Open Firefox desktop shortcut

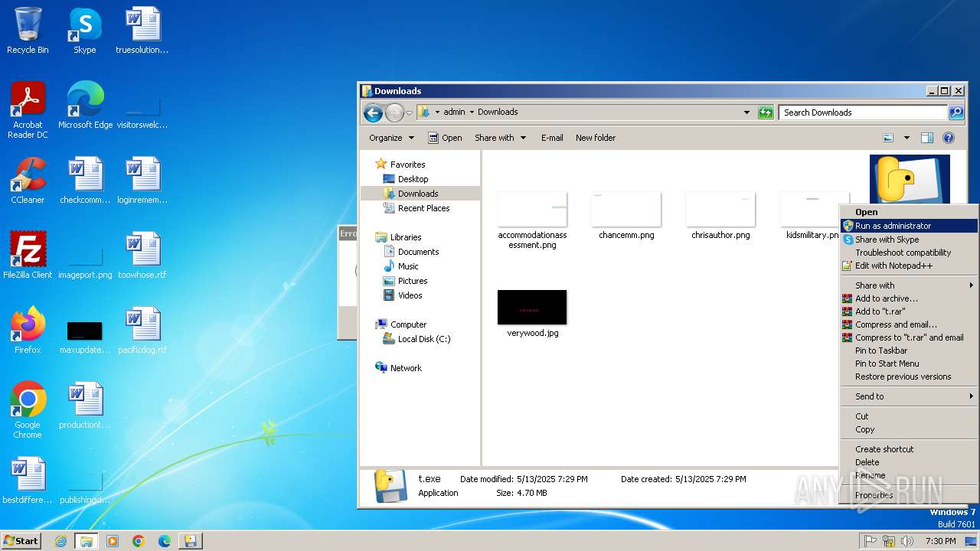tap(28, 331)
